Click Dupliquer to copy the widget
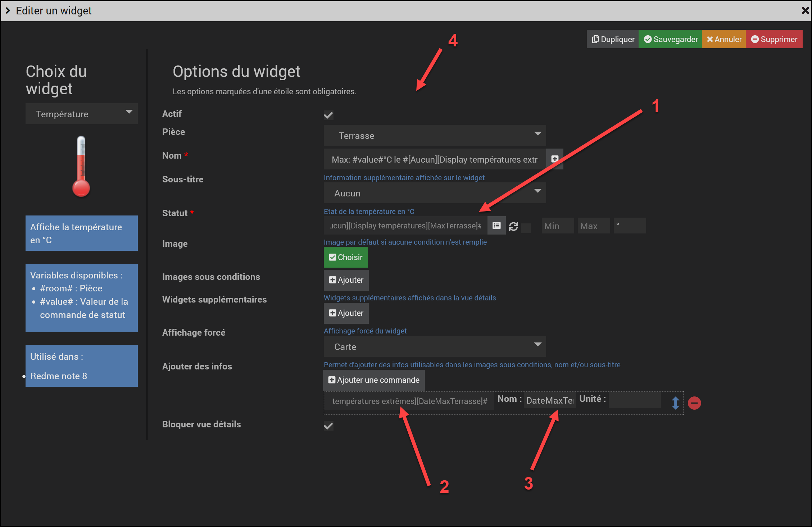The image size is (812, 527). click(613, 39)
